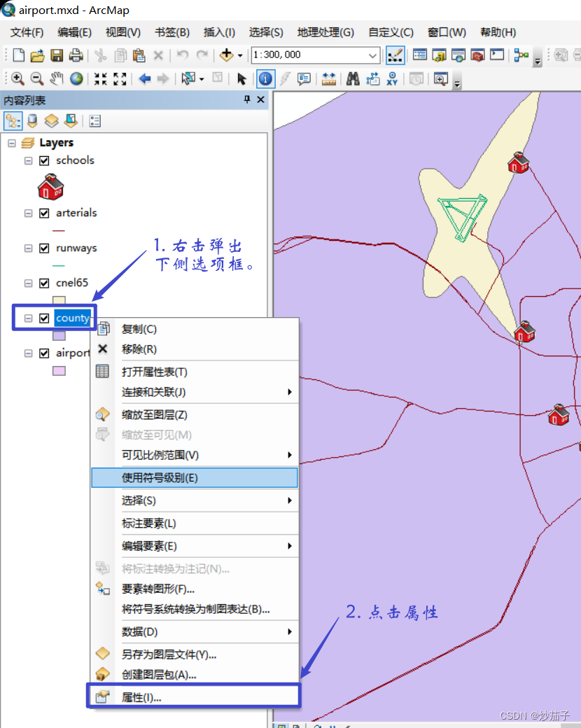Viewport: 581px width, 728px height.
Task: Pin the 内容列表 panel
Action: coord(247,99)
